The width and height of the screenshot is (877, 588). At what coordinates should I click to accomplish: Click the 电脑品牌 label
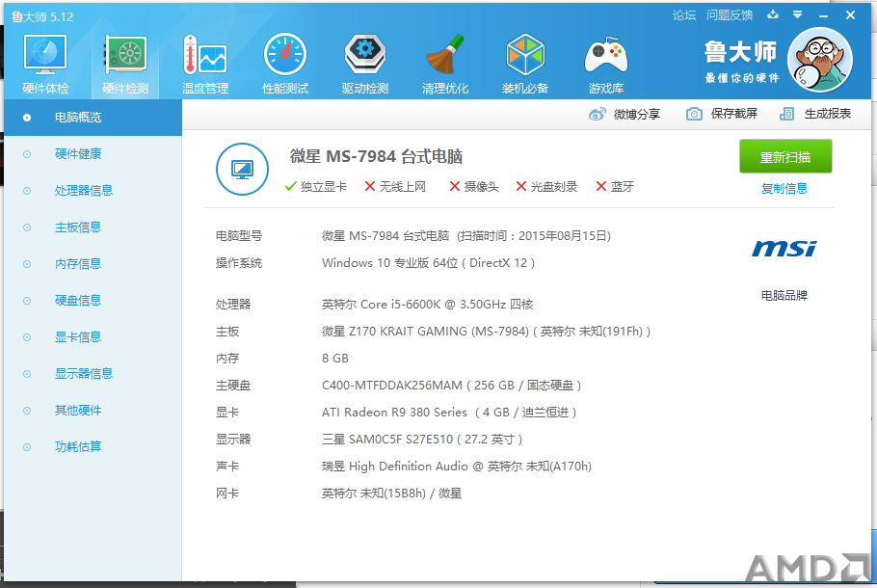pos(784,295)
